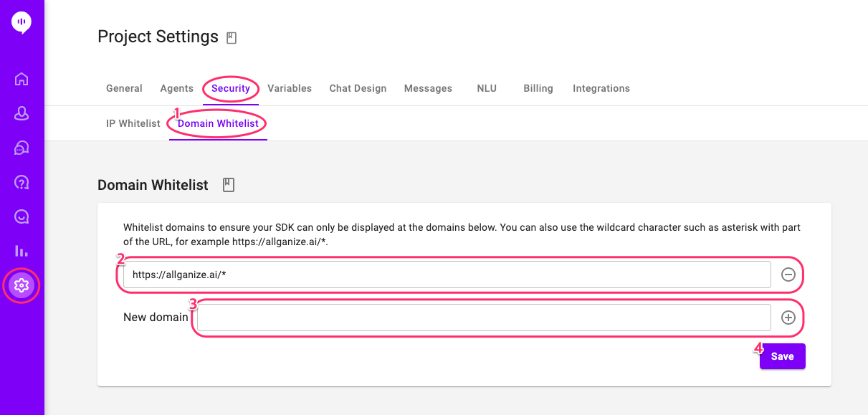The width and height of the screenshot is (868, 415).
Task: Click the existing https://allganize.ai/* domain field
Action: (x=447, y=275)
